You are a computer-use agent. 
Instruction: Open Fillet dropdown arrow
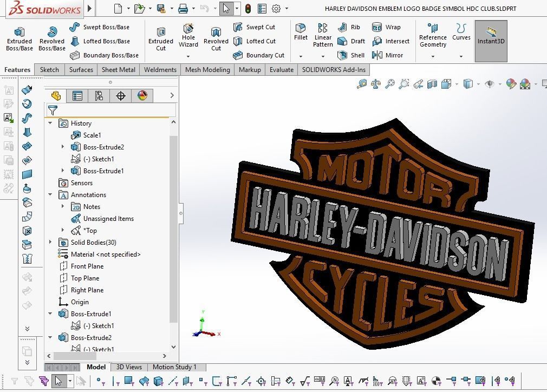tap(301, 56)
